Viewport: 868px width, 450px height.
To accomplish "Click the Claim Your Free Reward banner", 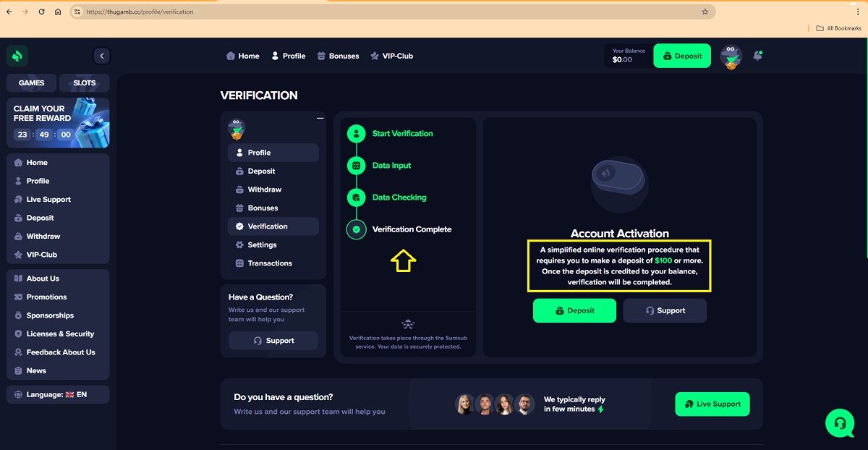I will coord(58,122).
